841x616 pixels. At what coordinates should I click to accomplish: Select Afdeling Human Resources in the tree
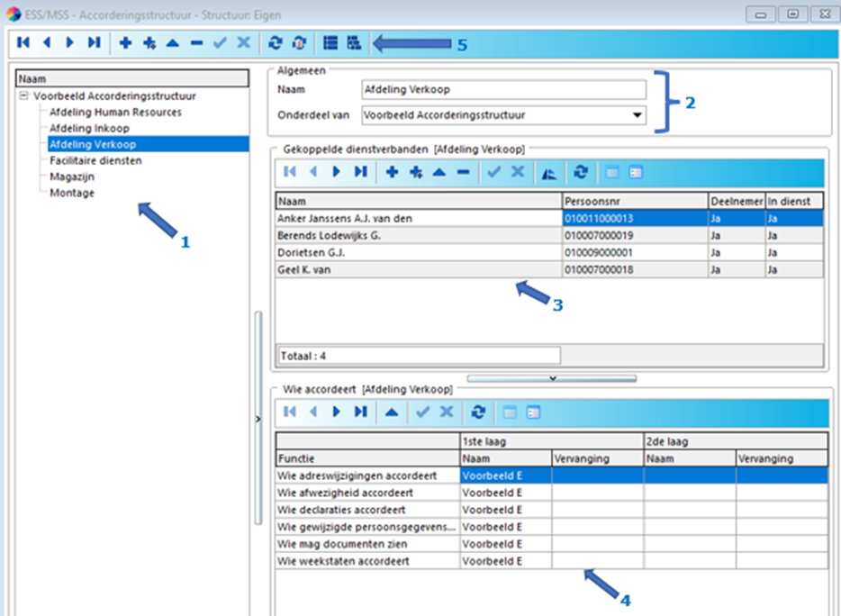coord(115,112)
